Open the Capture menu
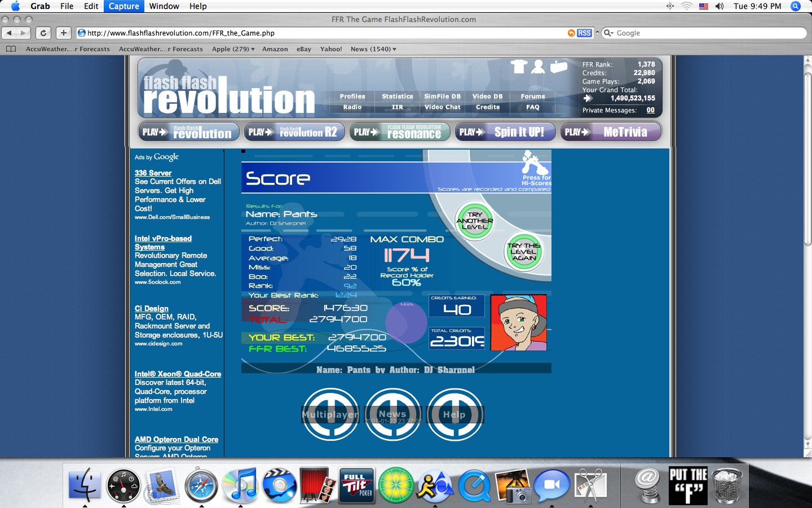The image size is (812, 508). pyautogui.click(x=123, y=6)
